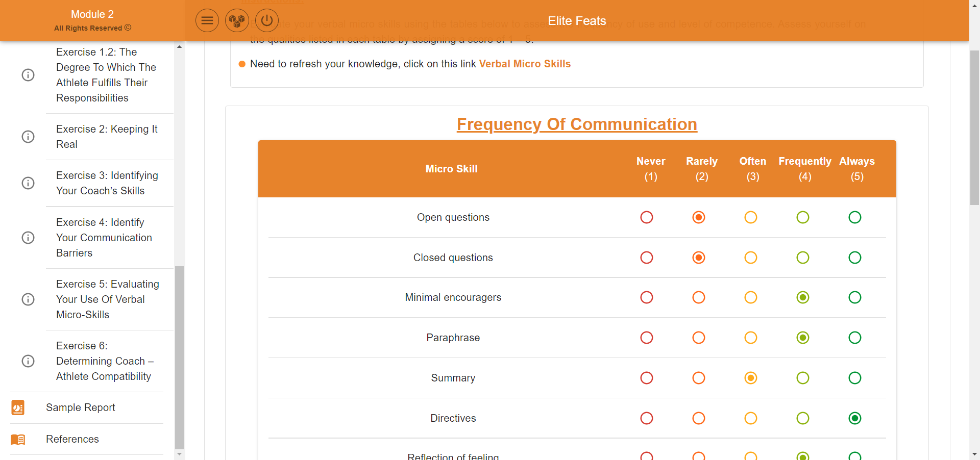Click the Frequency Of Communication heading link

[577, 124]
